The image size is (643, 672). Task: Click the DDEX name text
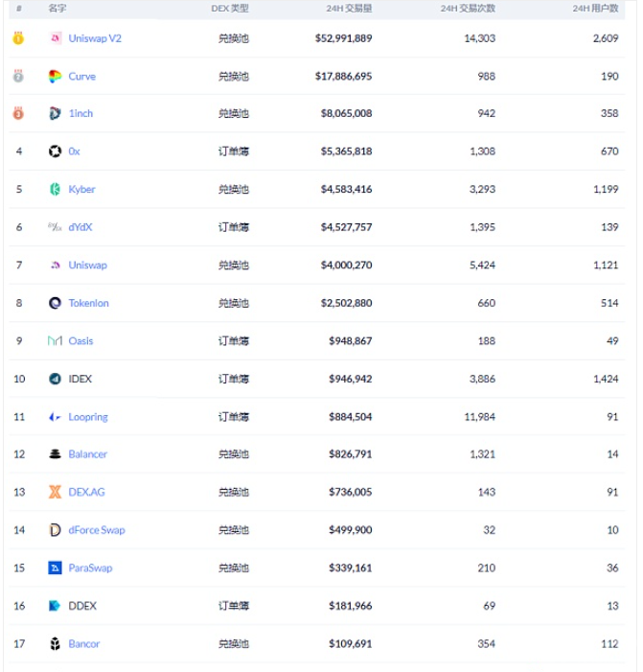coord(82,606)
